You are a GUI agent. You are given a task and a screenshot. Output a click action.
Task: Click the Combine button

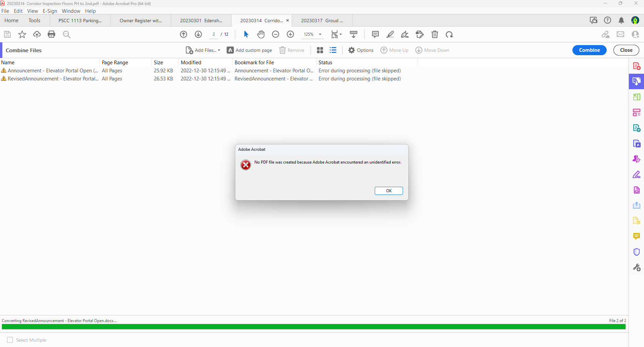pos(589,50)
